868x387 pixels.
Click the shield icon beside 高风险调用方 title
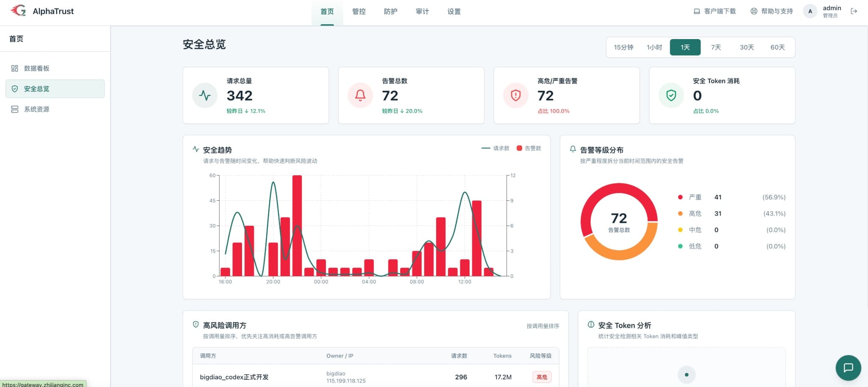(196, 325)
